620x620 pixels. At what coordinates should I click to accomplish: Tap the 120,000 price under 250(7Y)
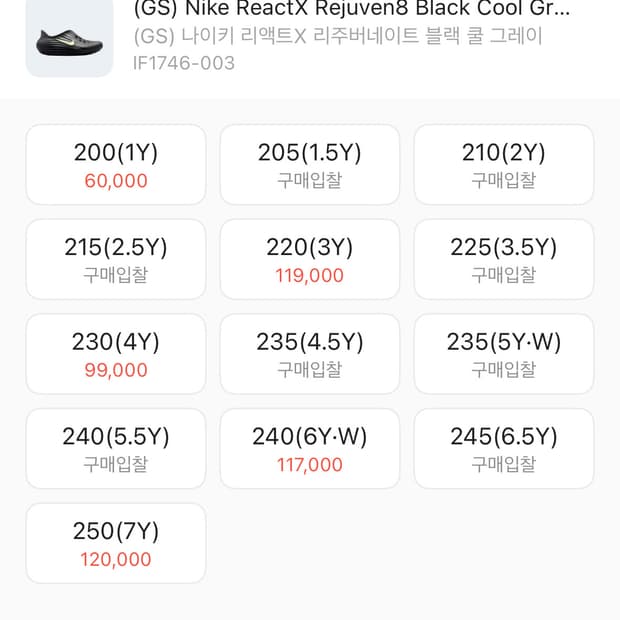(116, 560)
